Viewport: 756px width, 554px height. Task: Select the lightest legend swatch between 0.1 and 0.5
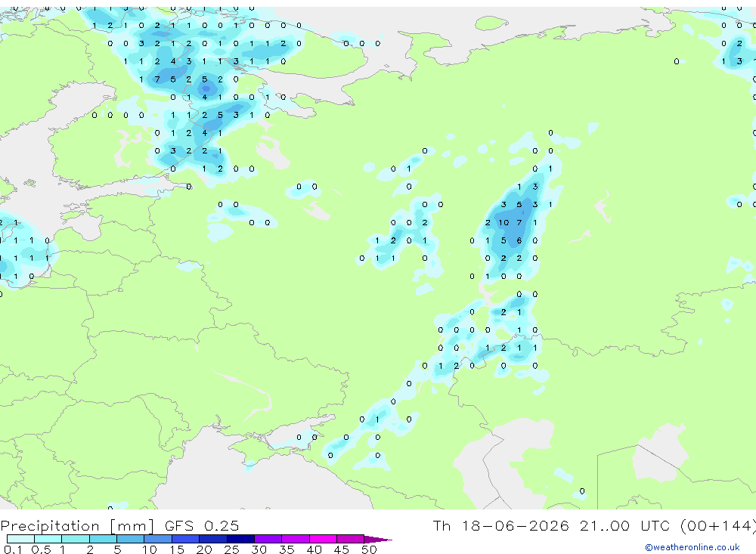(20, 539)
